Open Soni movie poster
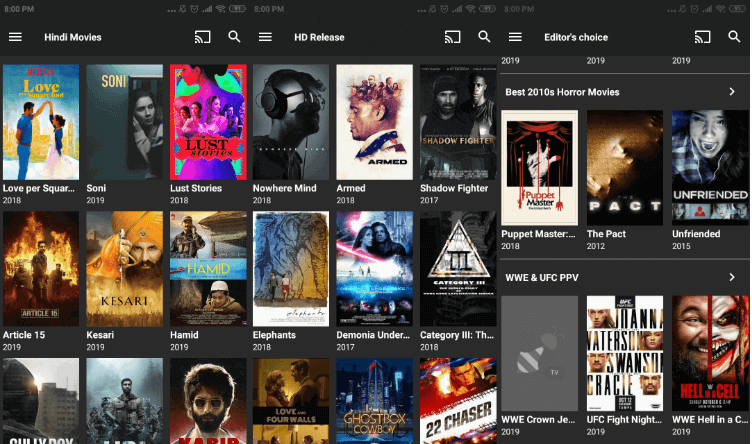The height and width of the screenshot is (444, 752). point(125,122)
